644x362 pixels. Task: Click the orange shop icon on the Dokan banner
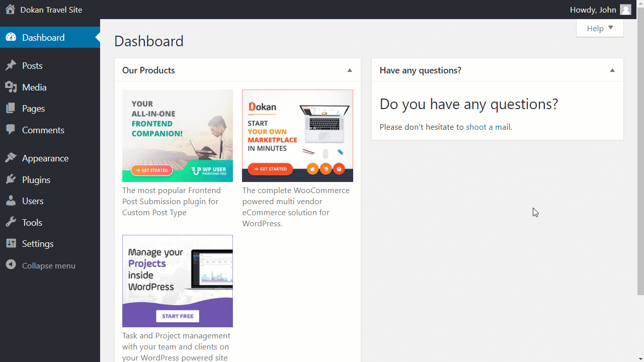(312, 169)
